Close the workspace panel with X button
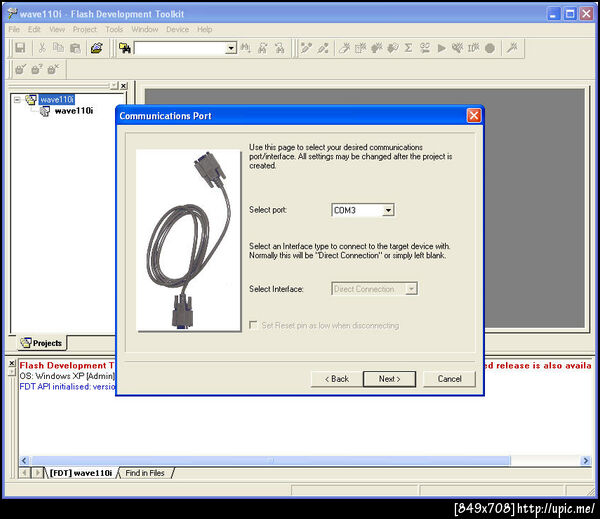The height and width of the screenshot is (519, 600). (123, 86)
